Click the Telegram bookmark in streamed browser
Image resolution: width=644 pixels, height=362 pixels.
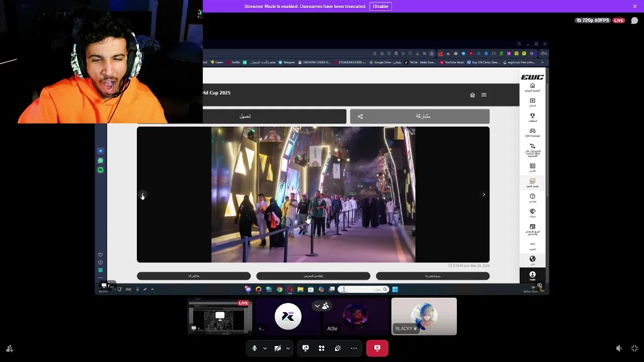tap(287, 62)
